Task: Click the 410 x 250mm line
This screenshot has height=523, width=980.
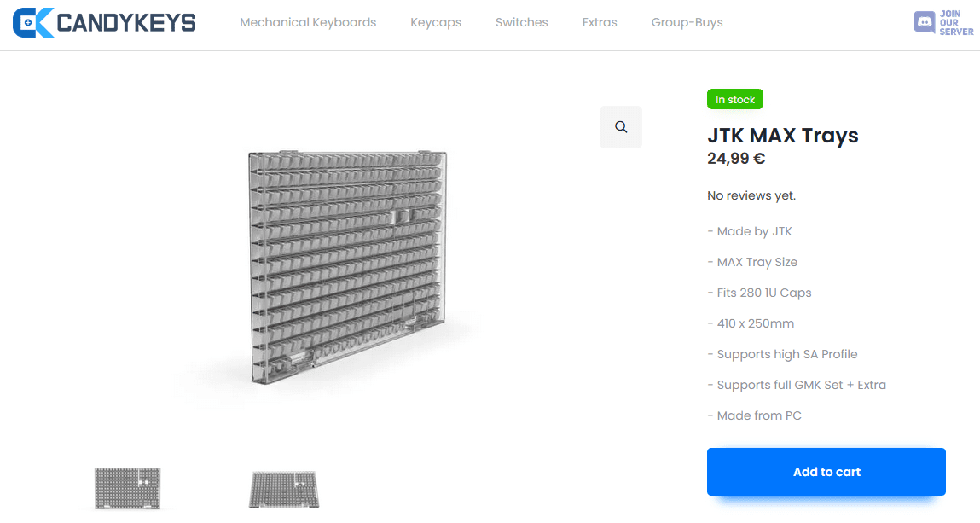Action: (x=751, y=323)
